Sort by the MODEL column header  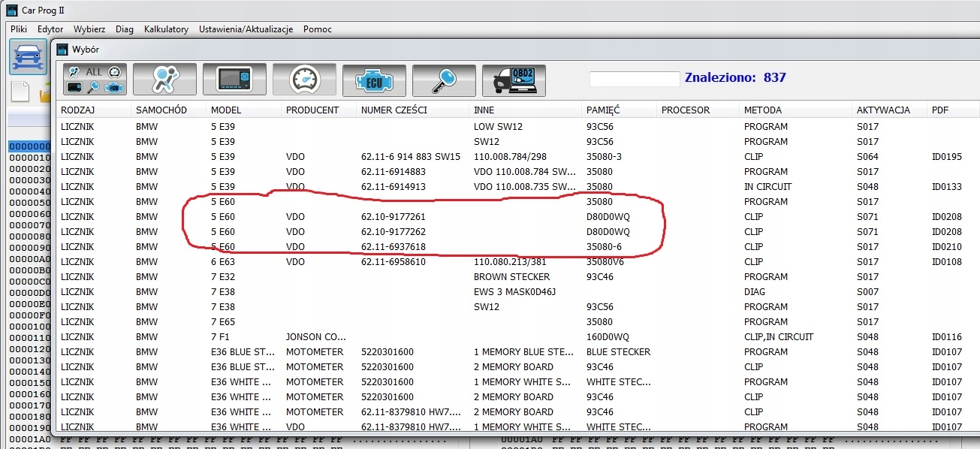point(244,110)
